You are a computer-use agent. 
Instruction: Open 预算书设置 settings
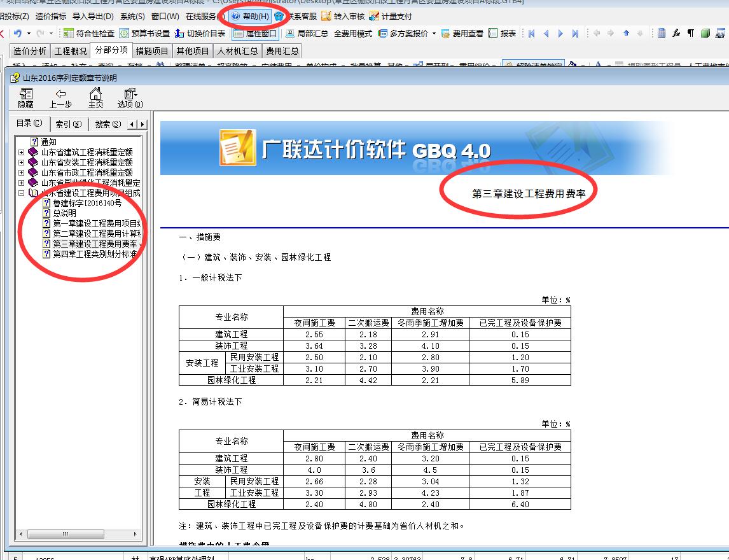(145, 34)
